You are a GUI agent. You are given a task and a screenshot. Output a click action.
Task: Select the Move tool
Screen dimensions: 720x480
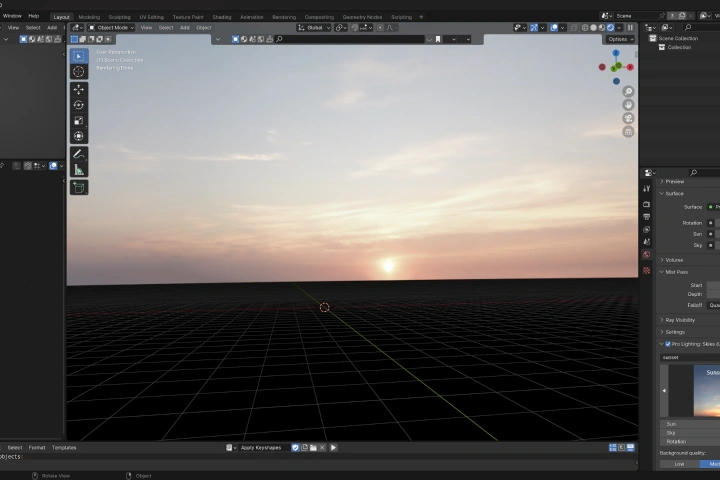tap(79, 90)
